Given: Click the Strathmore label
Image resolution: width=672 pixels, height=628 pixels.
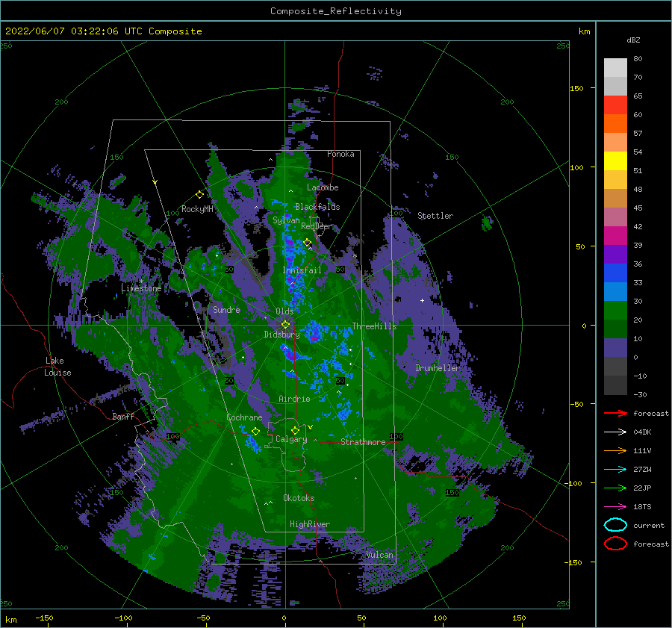Looking at the screenshot, I should click(x=363, y=442).
